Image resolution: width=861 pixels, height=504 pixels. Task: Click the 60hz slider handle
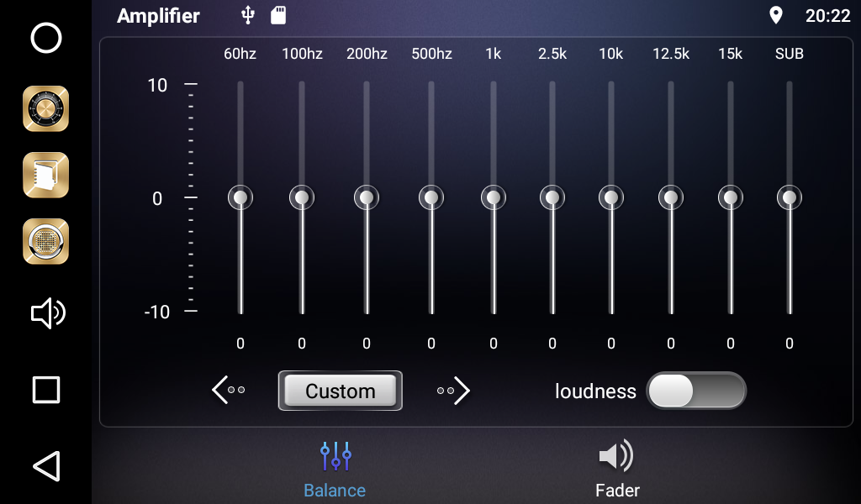pos(240,197)
